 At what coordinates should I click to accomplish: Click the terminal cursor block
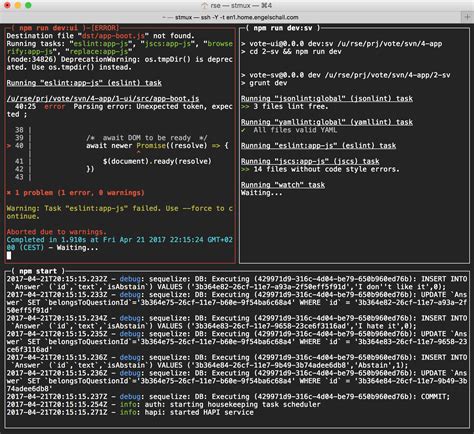(9, 256)
